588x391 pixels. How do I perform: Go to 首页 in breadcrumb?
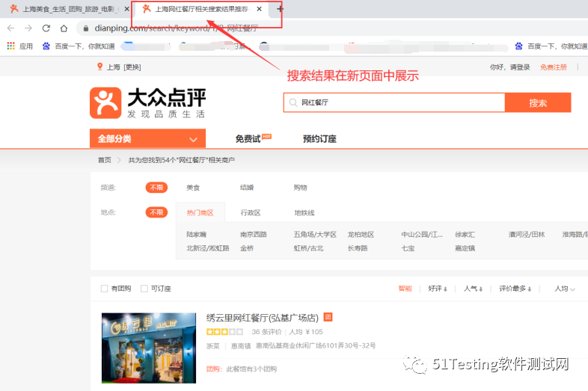pos(105,160)
